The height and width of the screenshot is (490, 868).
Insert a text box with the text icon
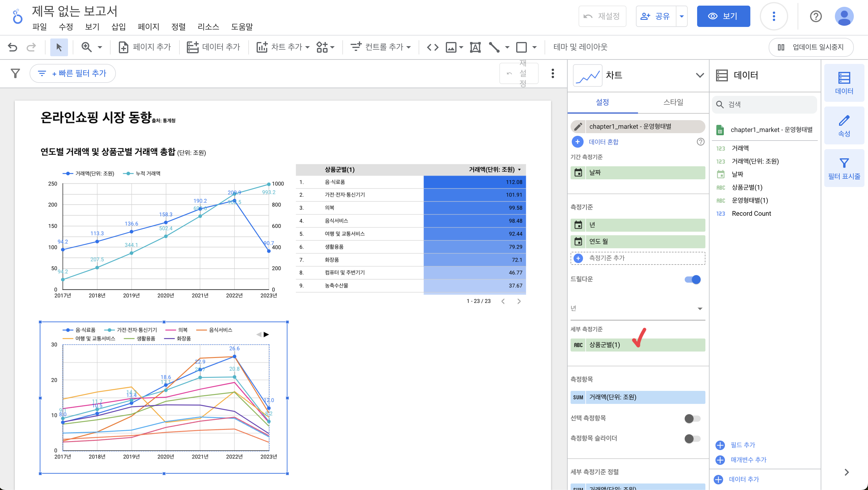click(x=475, y=47)
